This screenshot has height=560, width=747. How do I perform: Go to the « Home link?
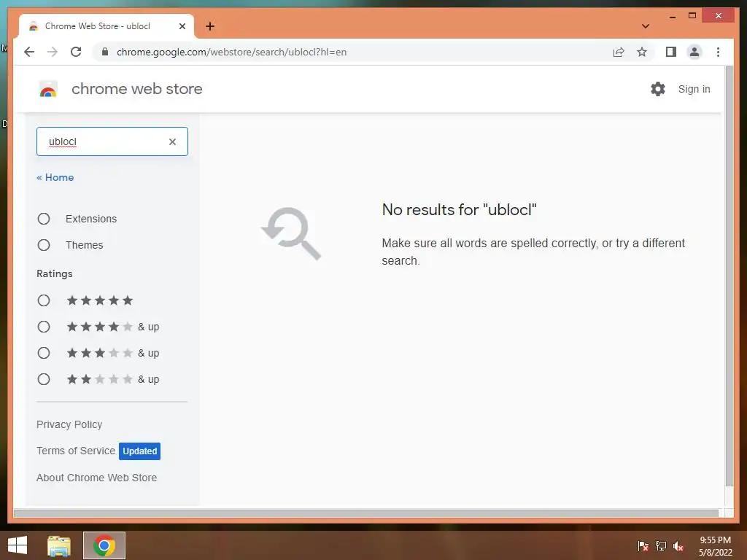[55, 178]
